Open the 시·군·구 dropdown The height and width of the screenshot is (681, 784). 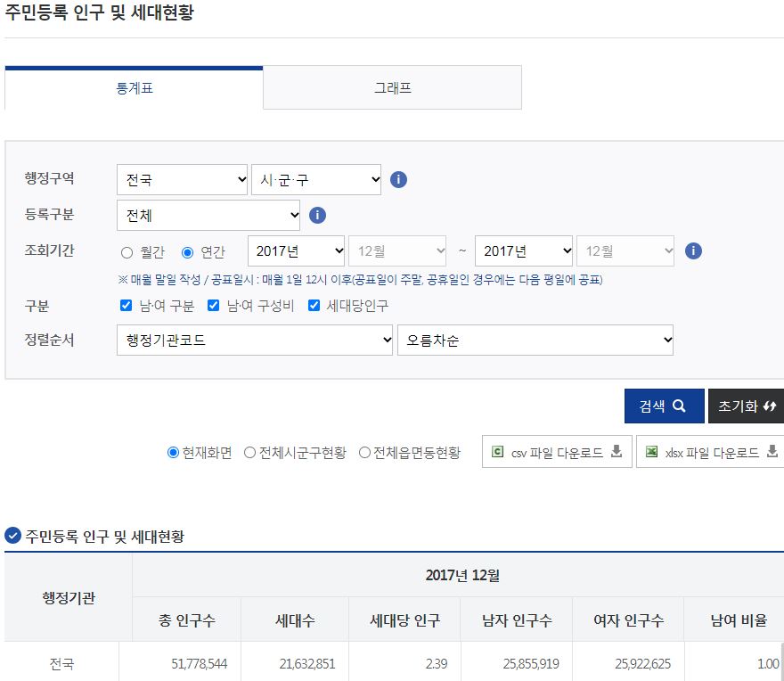click(316, 179)
